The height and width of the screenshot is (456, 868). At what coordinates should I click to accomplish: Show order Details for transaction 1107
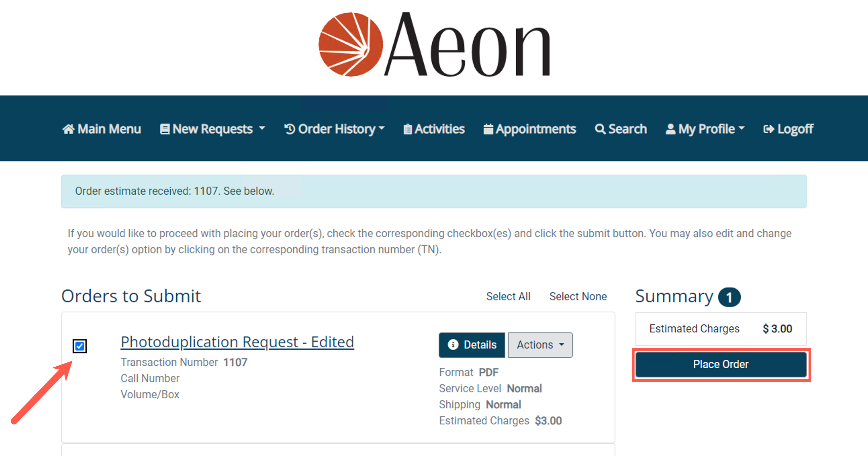click(471, 345)
